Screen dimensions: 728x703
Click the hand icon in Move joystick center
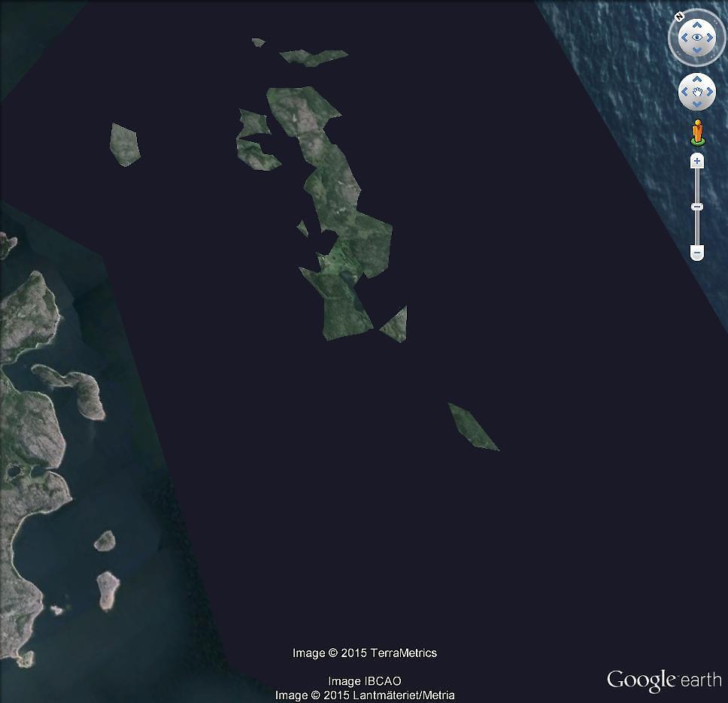click(697, 92)
